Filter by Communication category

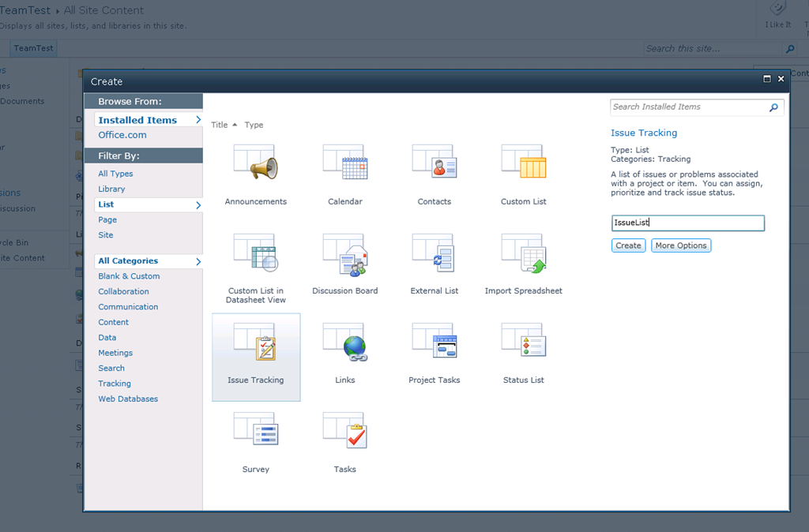coord(128,307)
